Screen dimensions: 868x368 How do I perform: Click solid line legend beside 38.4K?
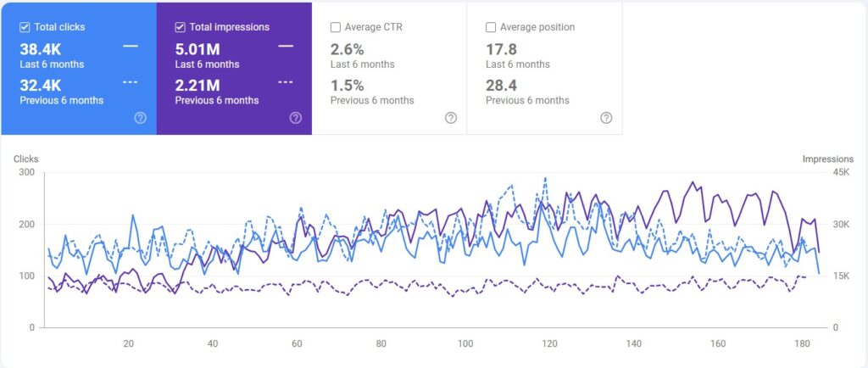[x=130, y=46]
